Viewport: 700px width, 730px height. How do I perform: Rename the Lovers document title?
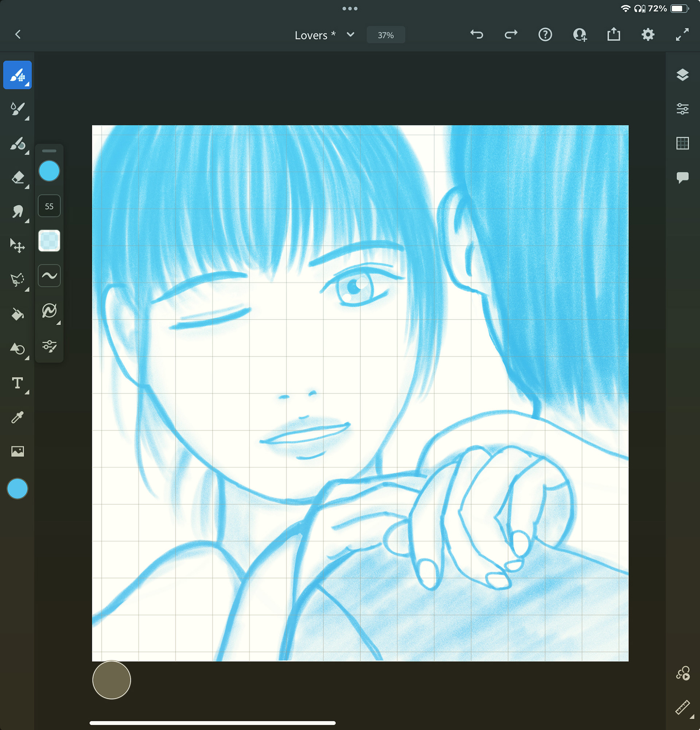[315, 35]
